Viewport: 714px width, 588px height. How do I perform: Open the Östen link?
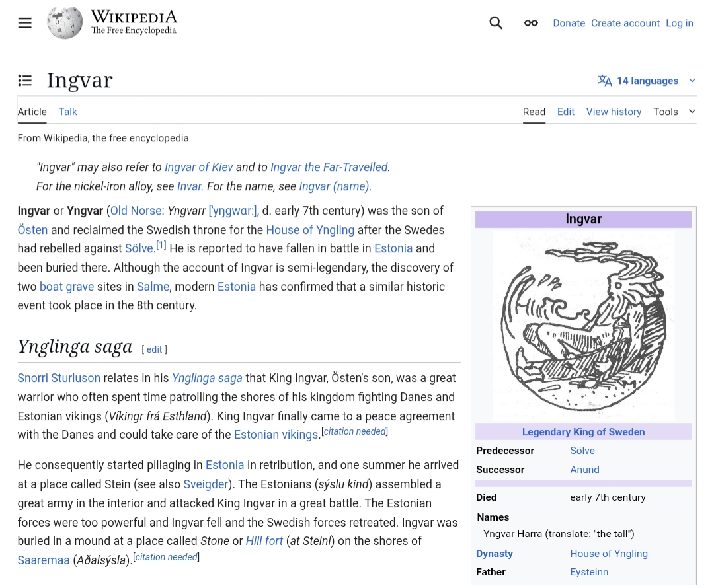pos(33,229)
